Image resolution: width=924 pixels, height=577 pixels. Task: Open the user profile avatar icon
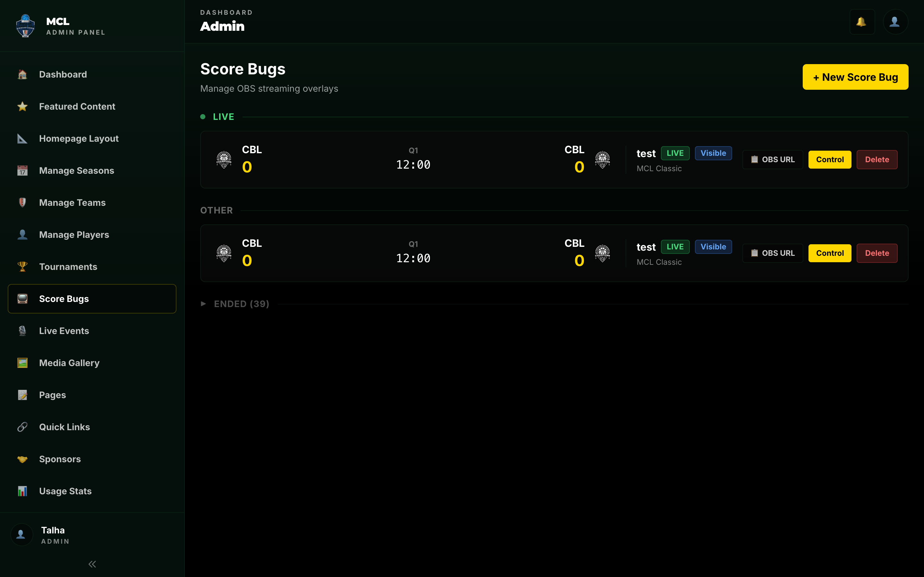(895, 22)
